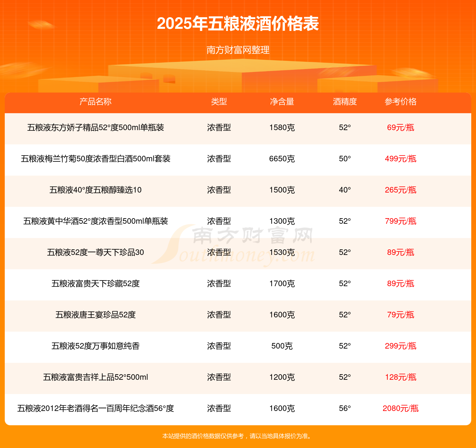
Task: Select the "40°" alcohol degree value
Action: (345, 190)
